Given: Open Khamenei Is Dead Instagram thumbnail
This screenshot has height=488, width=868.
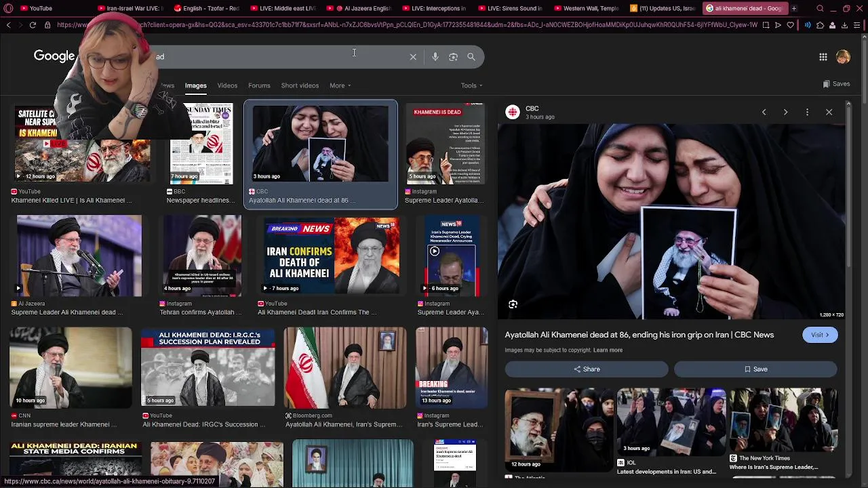Looking at the screenshot, I should tap(445, 144).
